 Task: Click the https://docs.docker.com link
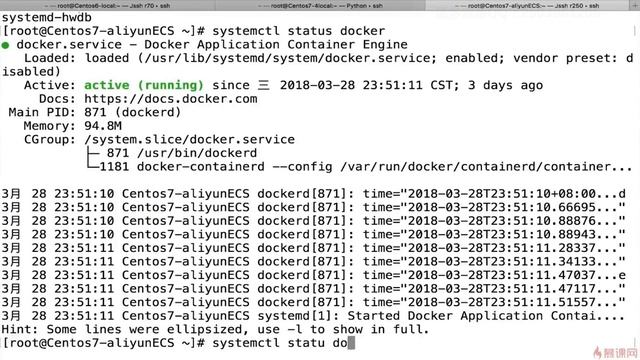[x=171, y=99]
